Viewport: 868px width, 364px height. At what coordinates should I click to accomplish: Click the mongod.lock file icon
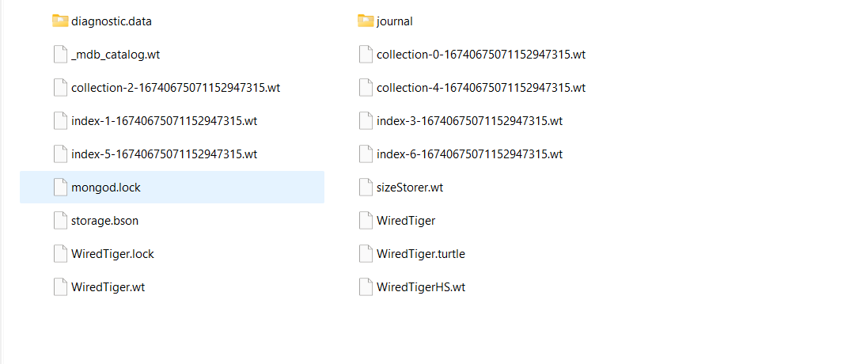tap(60, 188)
